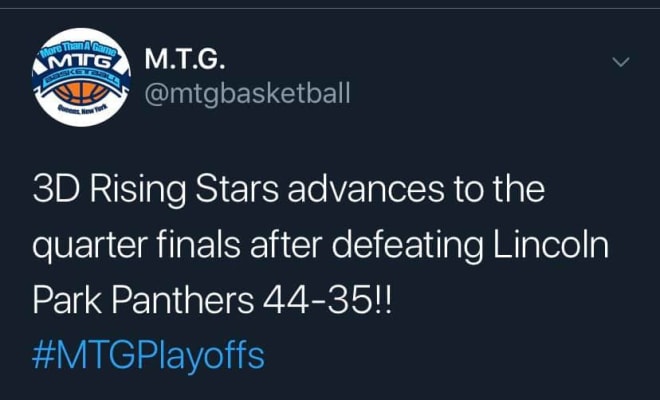Click the words Lincoln at line end
This screenshot has height=400, width=660.
pyautogui.click(x=551, y=245)
